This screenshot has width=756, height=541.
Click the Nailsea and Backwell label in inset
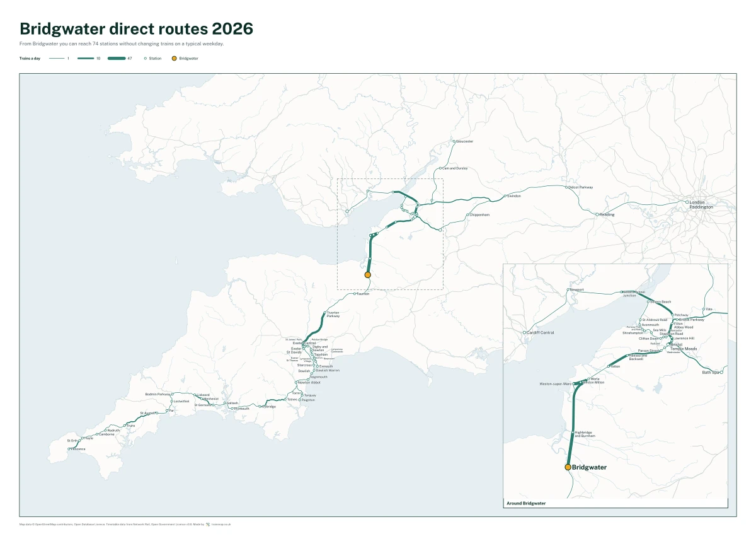[638, 357]
